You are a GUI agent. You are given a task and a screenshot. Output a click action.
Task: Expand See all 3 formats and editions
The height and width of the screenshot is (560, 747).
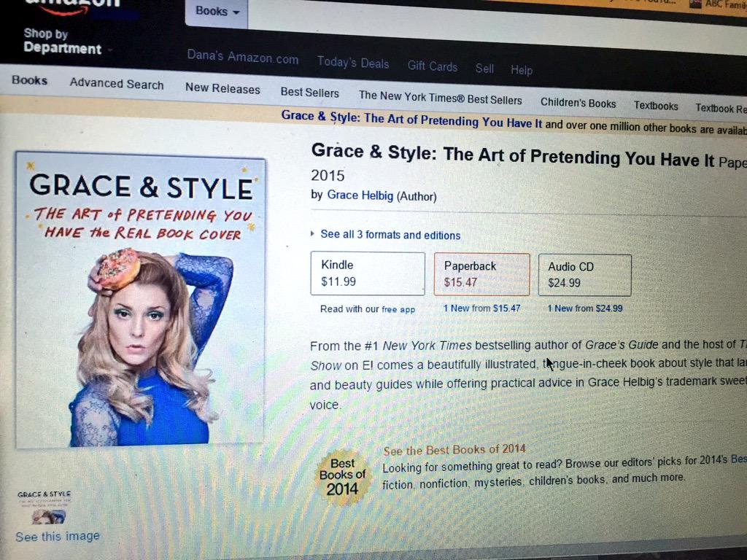click(x=390, y=235)
